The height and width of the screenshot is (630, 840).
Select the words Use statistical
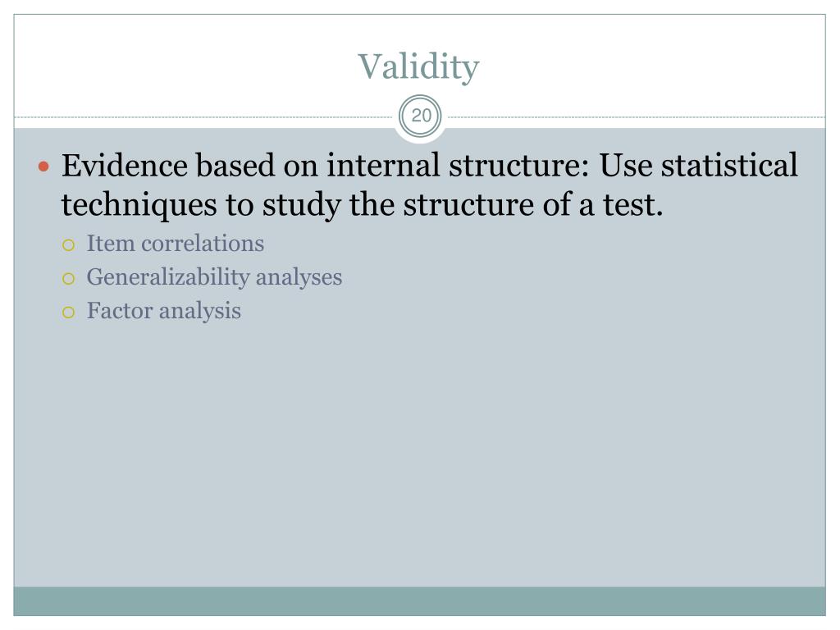pyautogui.click(x=698, y=165)
